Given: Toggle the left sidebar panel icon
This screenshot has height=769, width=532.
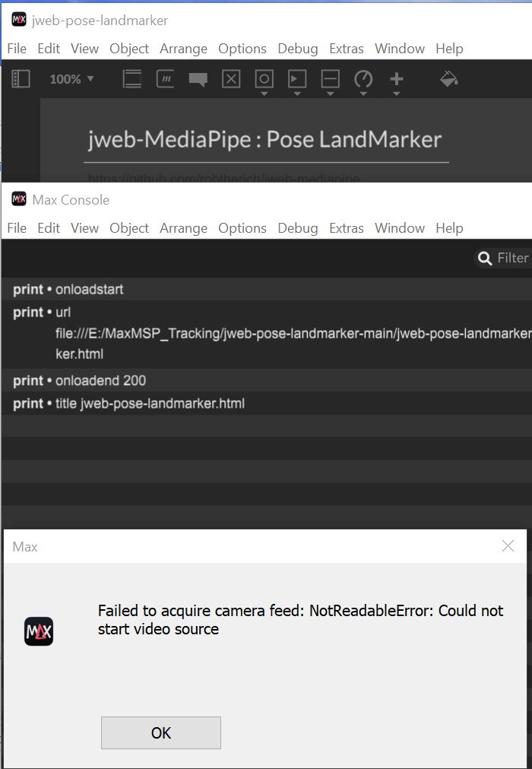Looking at the screenshot, I should 21,78.
